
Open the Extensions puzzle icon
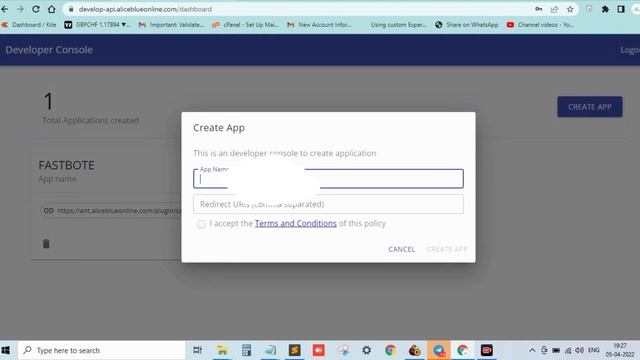[605, 9]
